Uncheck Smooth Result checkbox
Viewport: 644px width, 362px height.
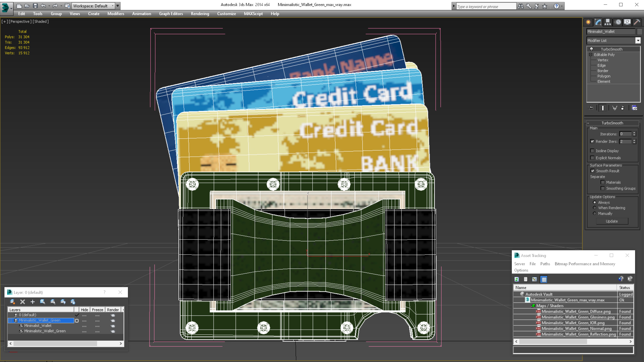(593, 171)
